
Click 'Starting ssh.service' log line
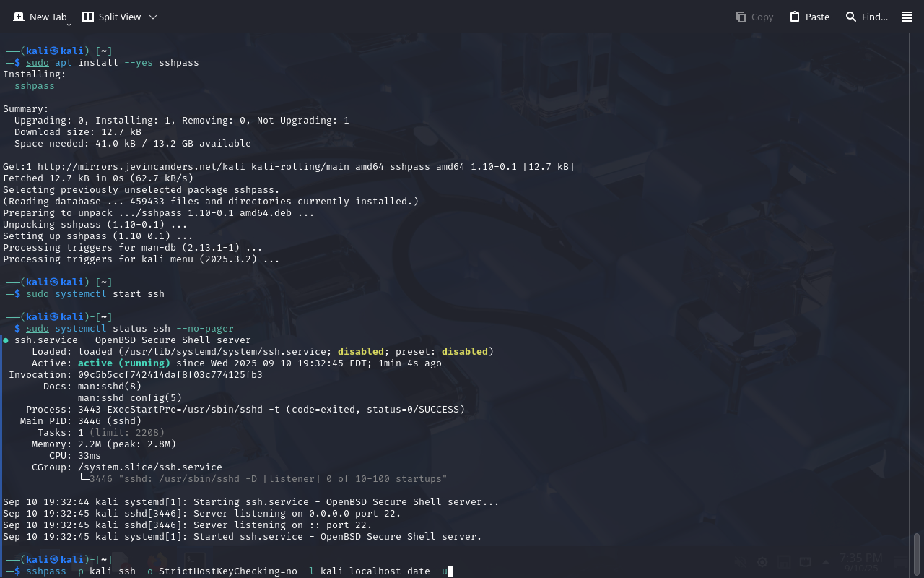click(251, 502)
